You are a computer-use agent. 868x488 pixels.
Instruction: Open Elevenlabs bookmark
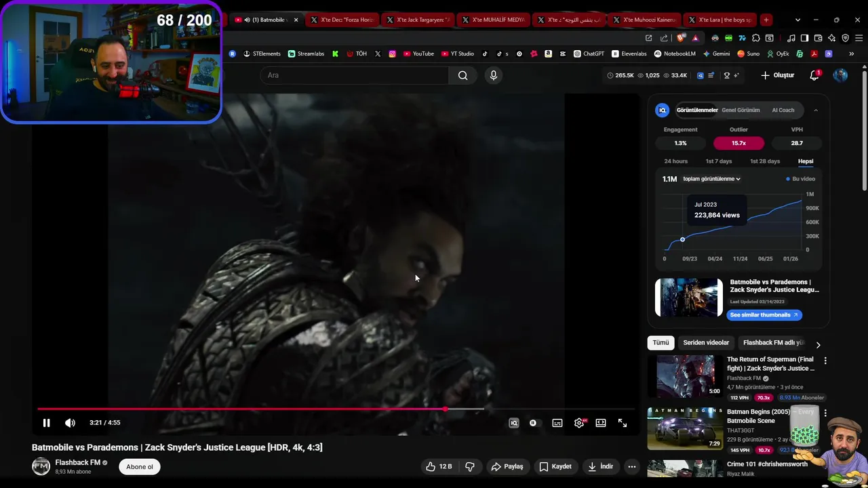pyautogui.click(x=629, y=54)
